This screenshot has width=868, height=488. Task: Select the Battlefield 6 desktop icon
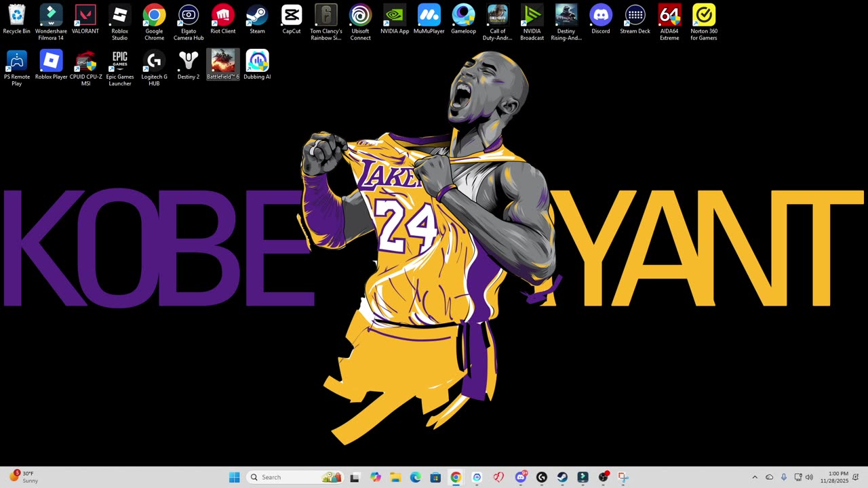[x=223, y=65]
